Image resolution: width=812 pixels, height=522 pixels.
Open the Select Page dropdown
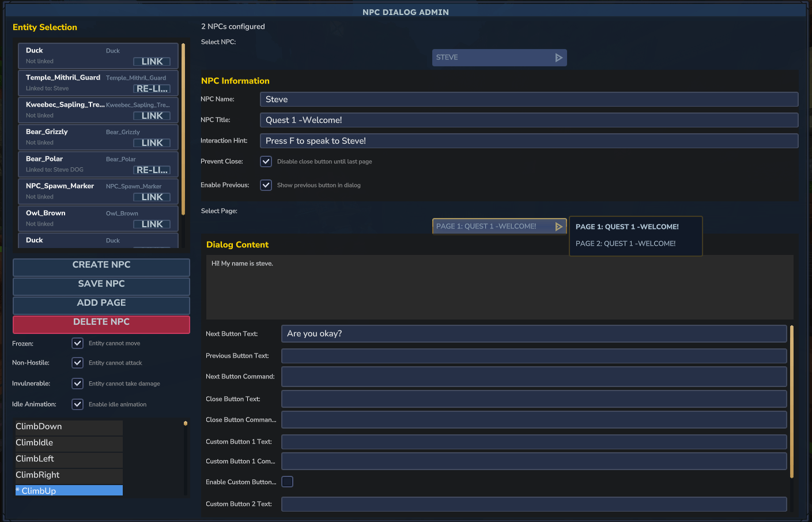tap(499, 226)
